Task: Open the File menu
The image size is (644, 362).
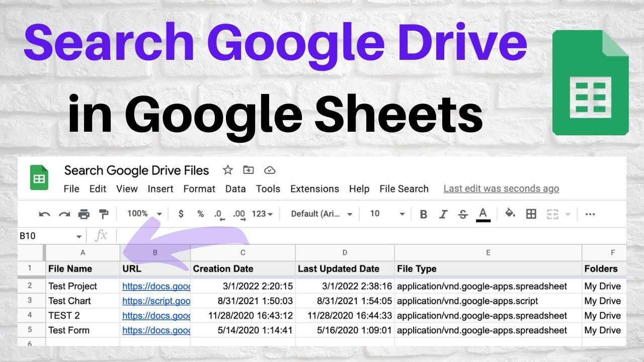Action: 71,189
